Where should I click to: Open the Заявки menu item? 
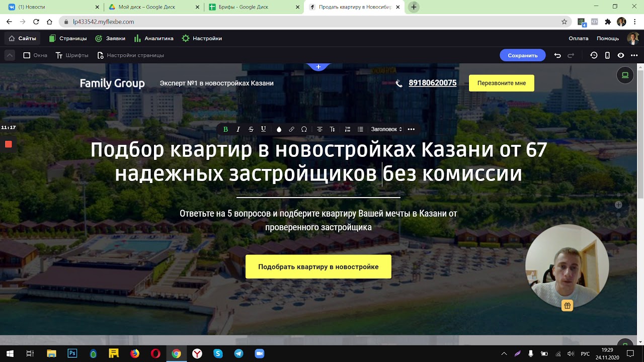pos(110,38)
